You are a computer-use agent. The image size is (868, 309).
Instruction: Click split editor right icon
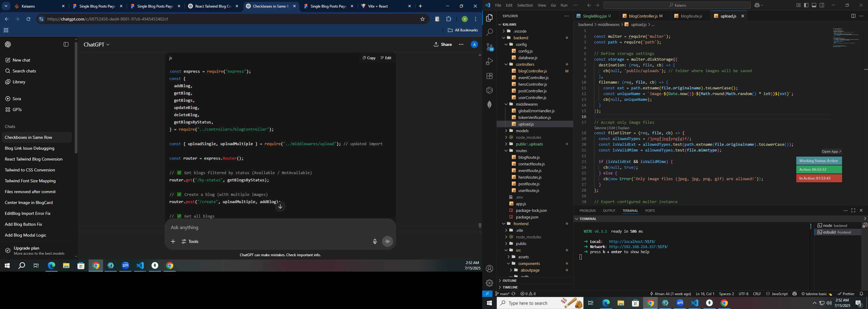(853, 16)
